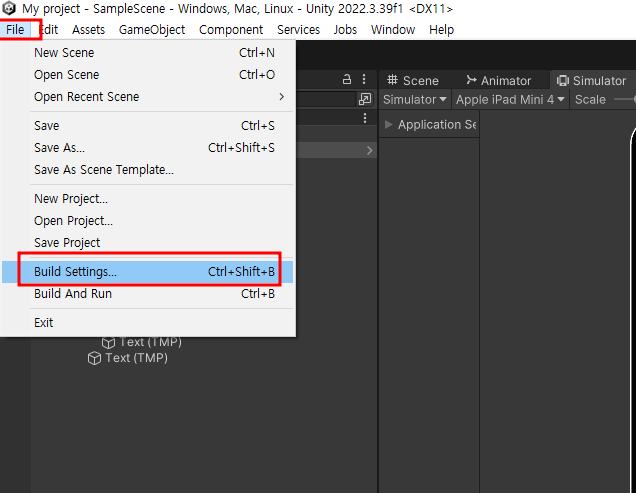Image resolution: width=636 pixels, height=493 pixels.
Task: Click the Unity logo in title bar
Action: coord(9,8)
